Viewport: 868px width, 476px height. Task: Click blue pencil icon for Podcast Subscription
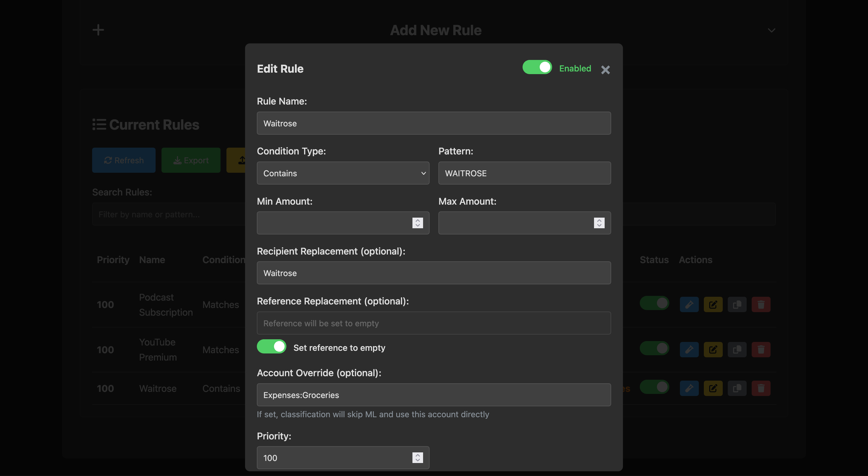(x=689, y=305)
